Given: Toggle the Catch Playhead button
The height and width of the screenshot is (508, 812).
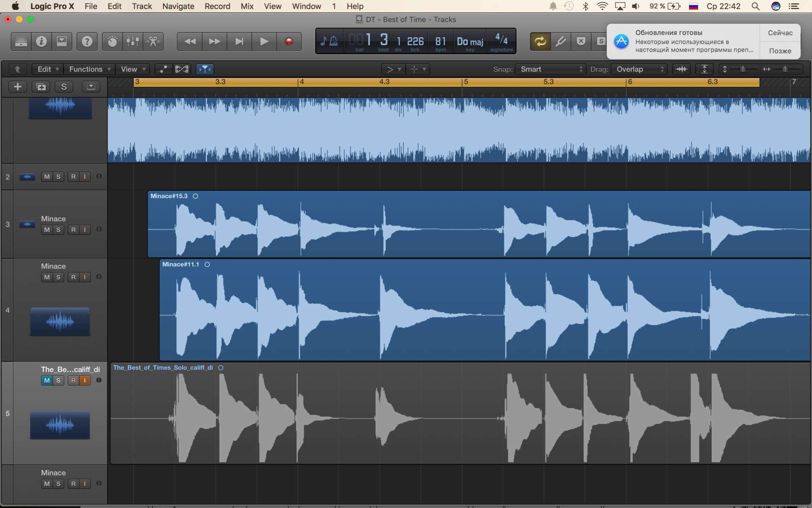Looking at the screenshot, I should pos(205,69).
